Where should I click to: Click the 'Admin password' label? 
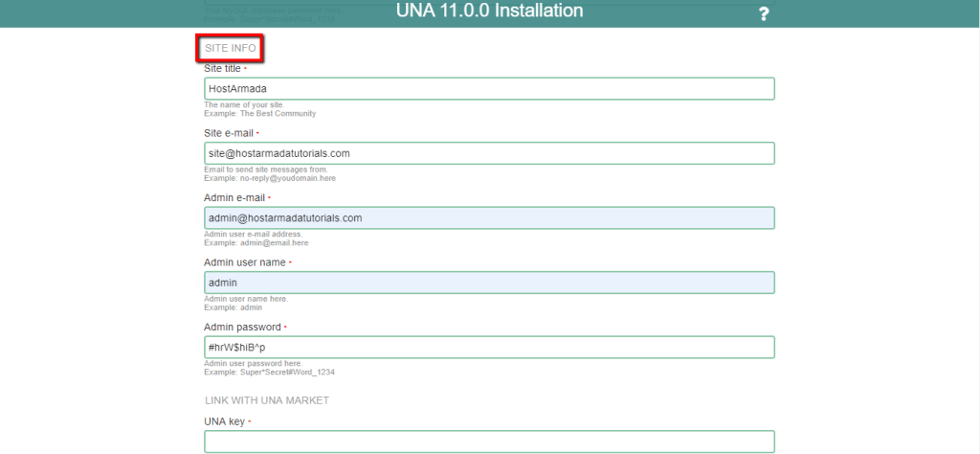coord(242,327)
